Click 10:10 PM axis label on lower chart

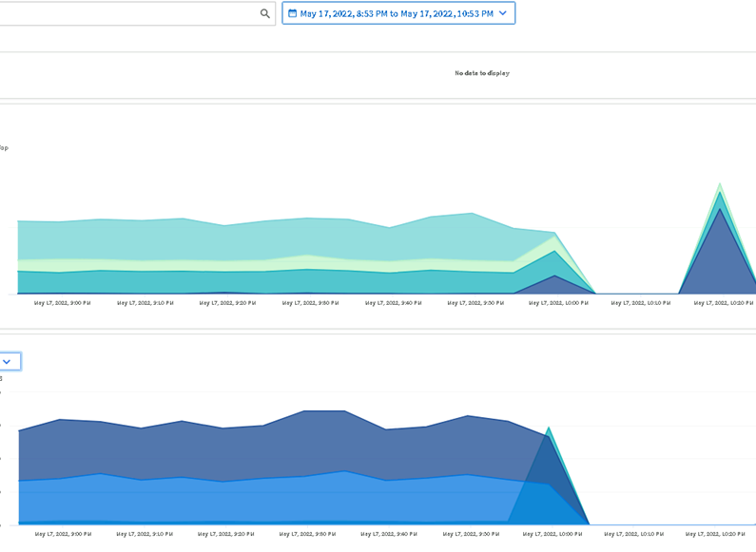[639, 535]
